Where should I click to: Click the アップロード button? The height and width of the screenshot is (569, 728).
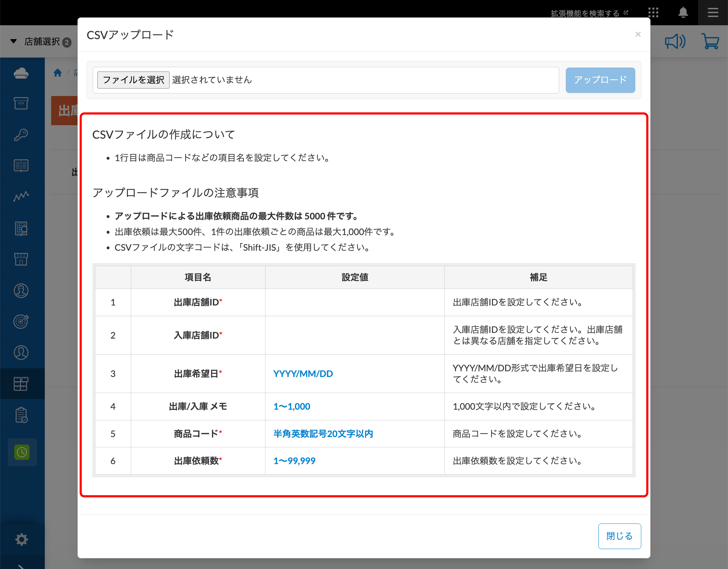600,80
